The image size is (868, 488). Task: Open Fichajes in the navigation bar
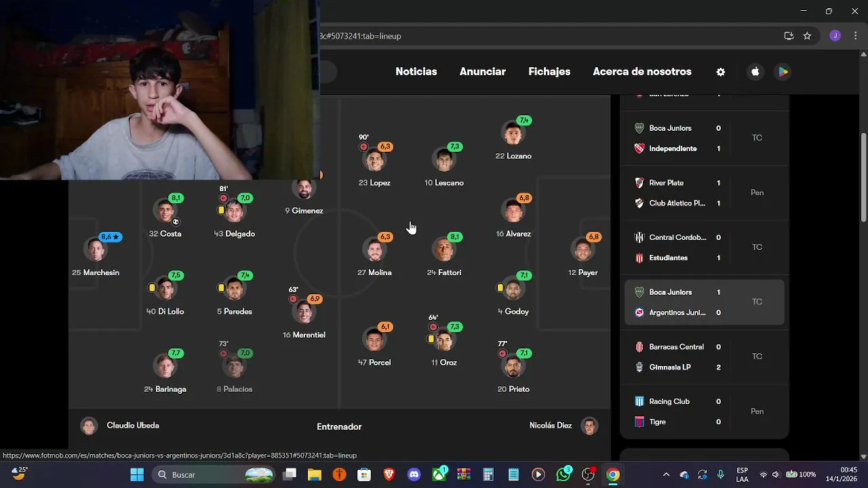point(549,72)
